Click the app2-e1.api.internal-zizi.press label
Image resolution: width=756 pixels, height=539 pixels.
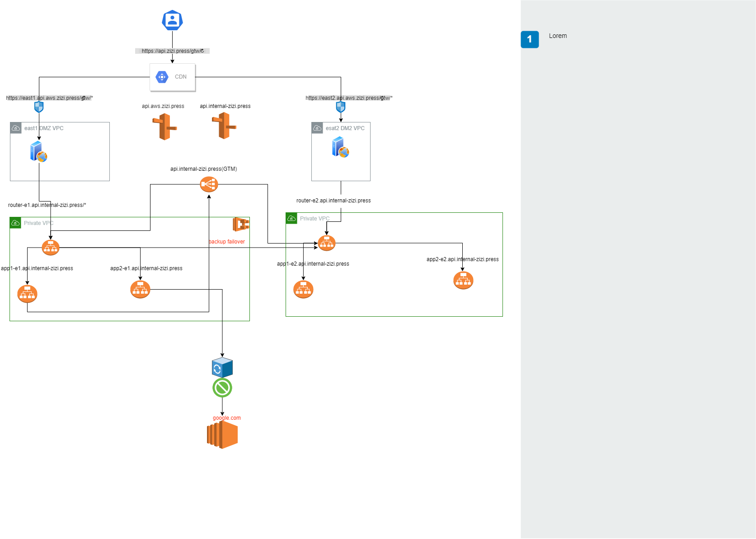[x=146, y=268]
